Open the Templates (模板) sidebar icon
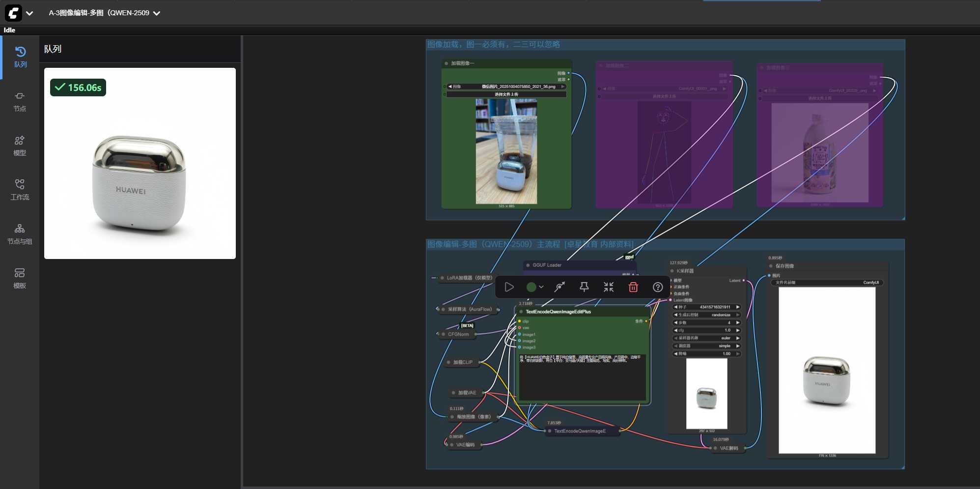 coord(20,278)
